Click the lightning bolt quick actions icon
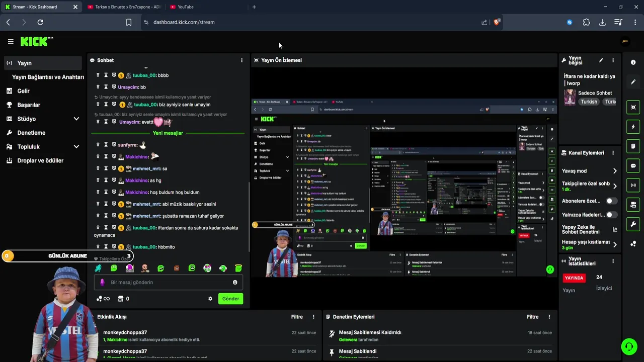 click(x=633, y=127)
